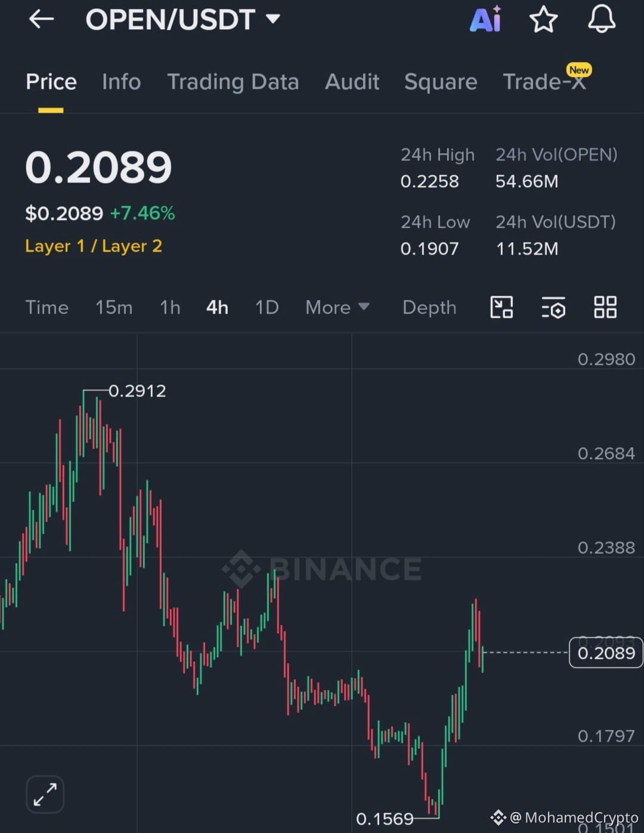Open the OPEN/USDT pair selector dropdown

coord(183,20)
